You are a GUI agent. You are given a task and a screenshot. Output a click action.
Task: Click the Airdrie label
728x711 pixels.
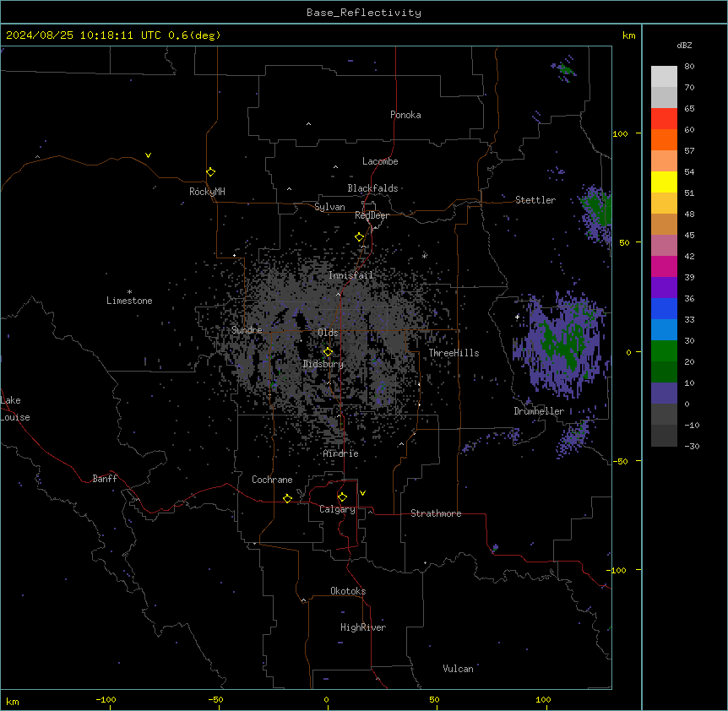pos(341,453)
